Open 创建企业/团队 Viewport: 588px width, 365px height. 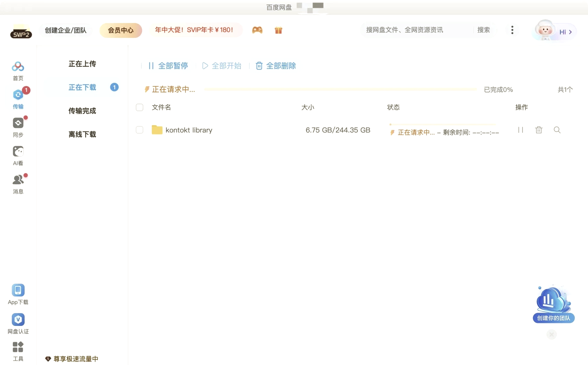point(65,30)
